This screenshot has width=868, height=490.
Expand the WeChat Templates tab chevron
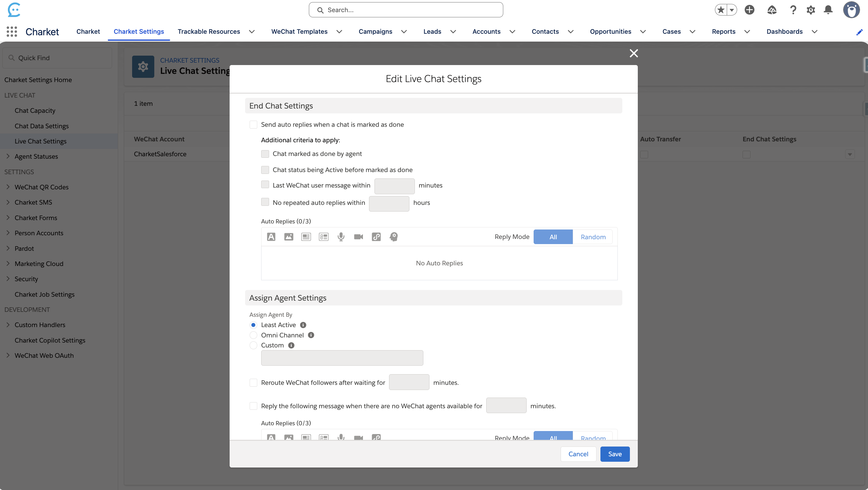(x=339, y=32)
